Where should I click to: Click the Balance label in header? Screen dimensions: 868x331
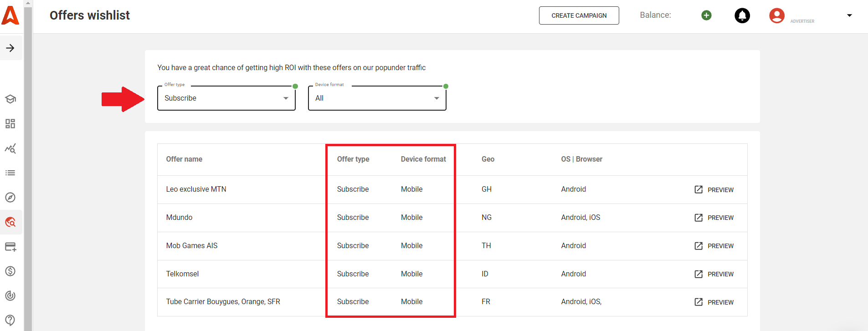[x=655, y=15]
